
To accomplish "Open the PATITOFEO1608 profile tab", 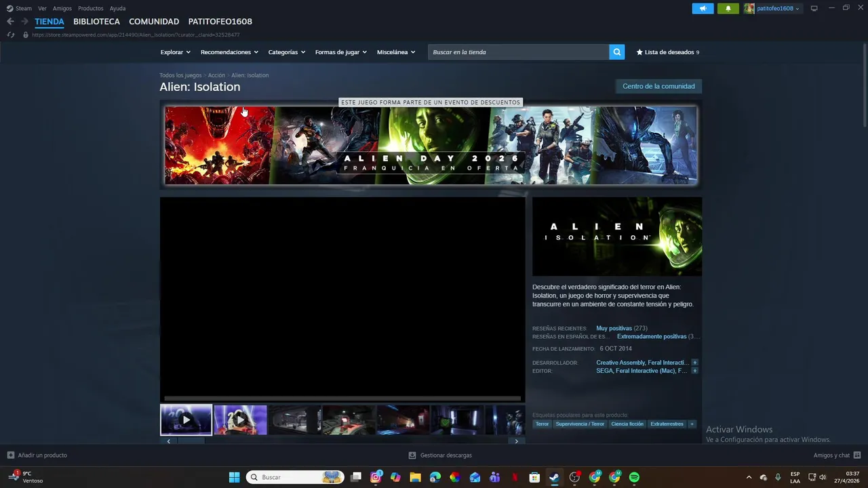I will click(220, 22).
